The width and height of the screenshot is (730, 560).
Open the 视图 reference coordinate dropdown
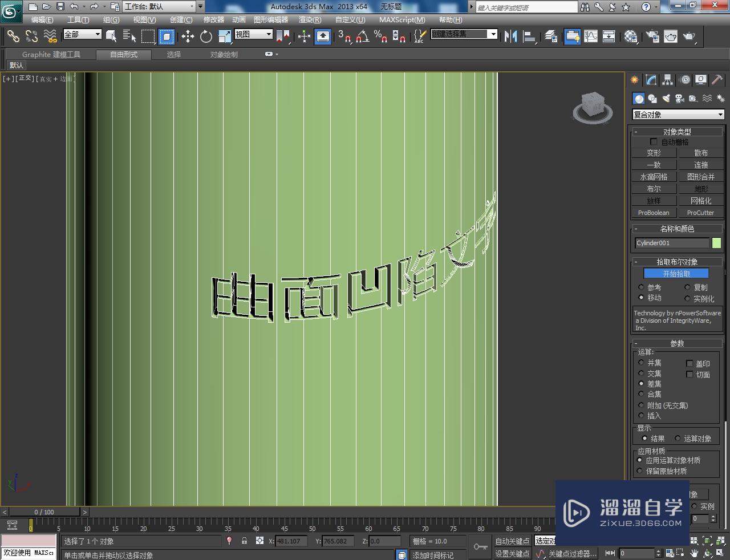254,34
